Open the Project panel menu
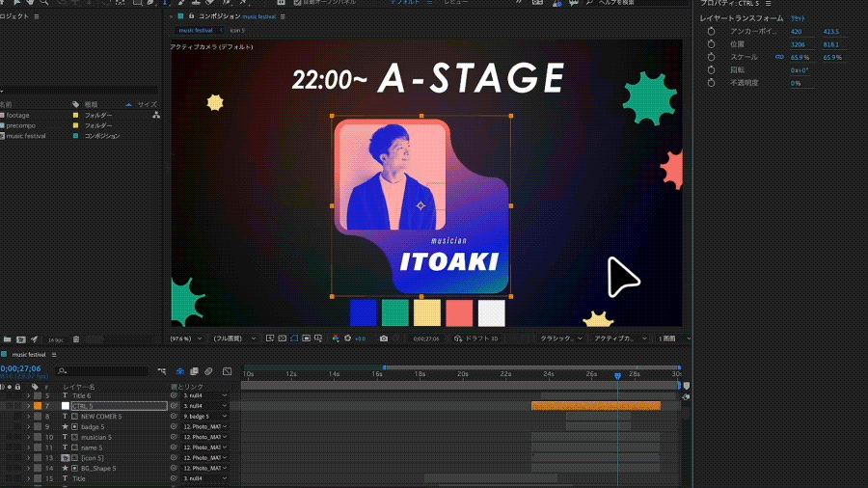Image resolution: width=868 pixels, height=488 pixels. click(37, 16)
